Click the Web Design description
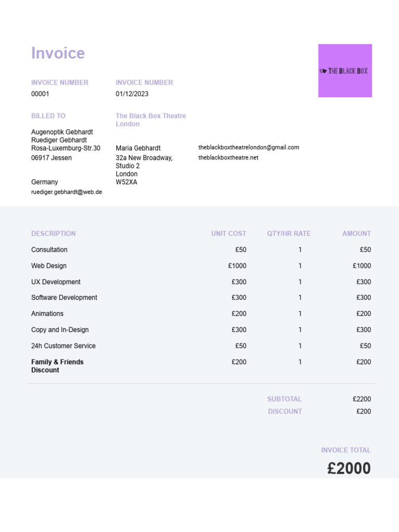This screenshot has width=399, height=532. pyautogui.click(x=49, y=265)
